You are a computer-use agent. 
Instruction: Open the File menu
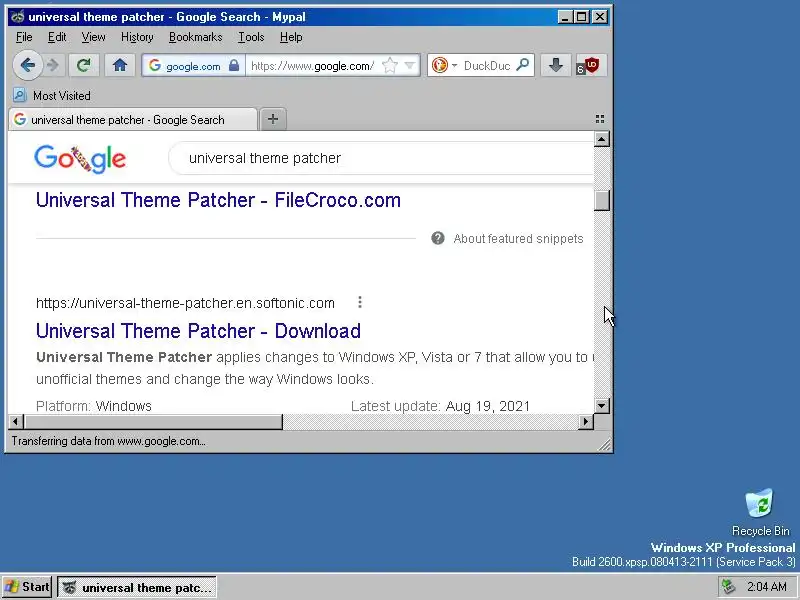24,37
